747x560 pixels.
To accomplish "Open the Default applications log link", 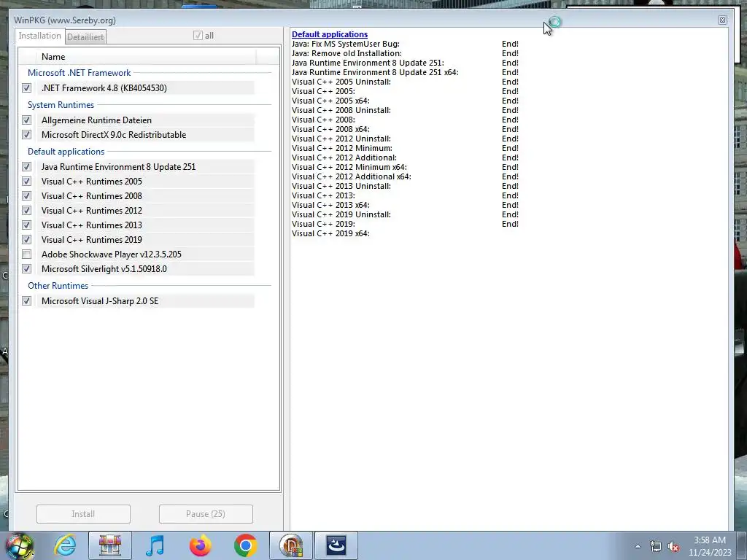I will tap(330, 34).
